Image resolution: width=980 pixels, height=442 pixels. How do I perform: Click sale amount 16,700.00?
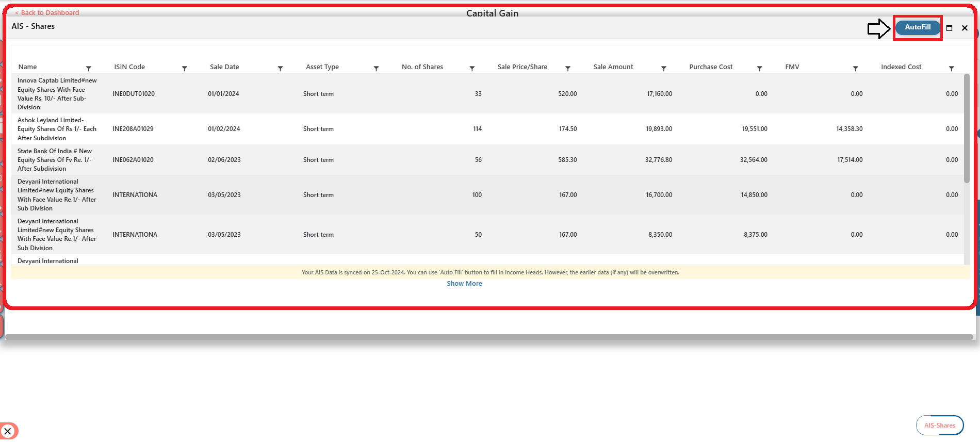coord(659,195)
